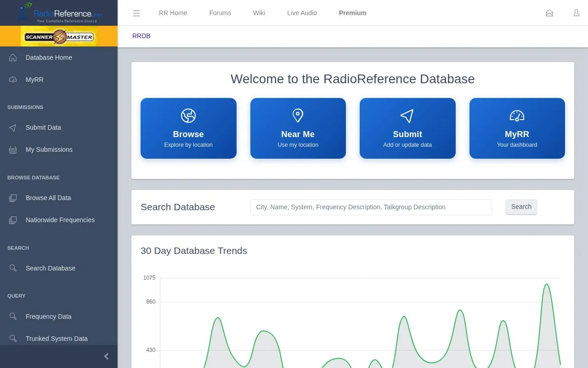The width and height of the screenshot is (588, 368).
Task: Click the location pin on Near Me card
Action: click(x=298, y=115)
